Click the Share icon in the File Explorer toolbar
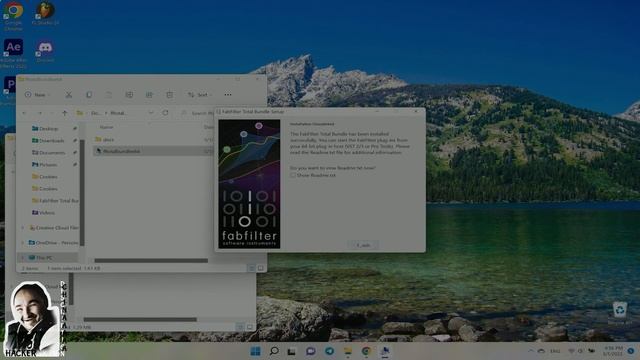Viewport: 640px width, 360px height. [x=149, y=95]
